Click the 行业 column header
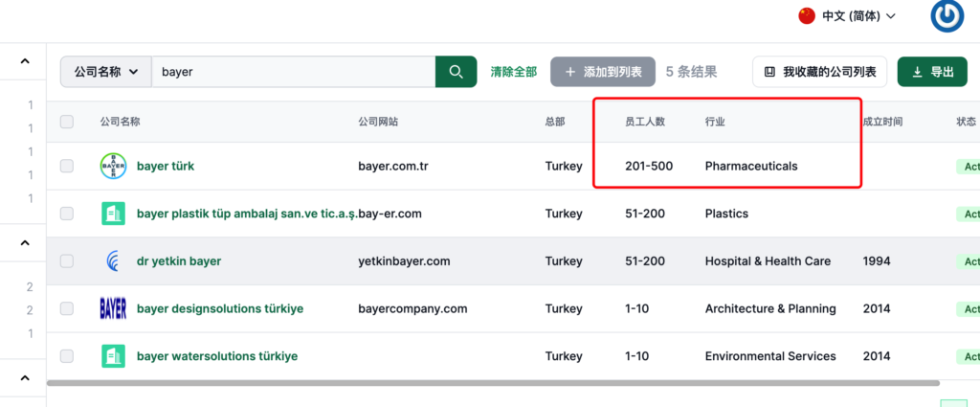Screen dimensions: 980x407 [x=715, y=122]
